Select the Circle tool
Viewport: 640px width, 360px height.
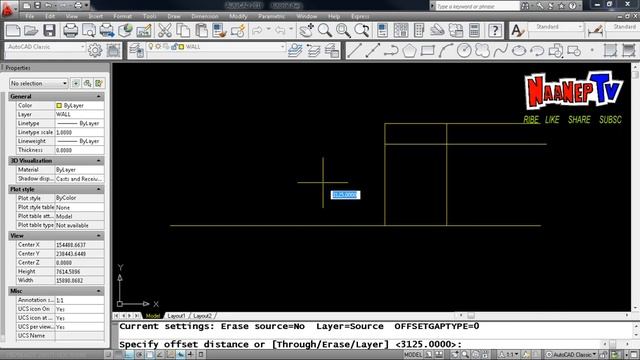(464, 51)
